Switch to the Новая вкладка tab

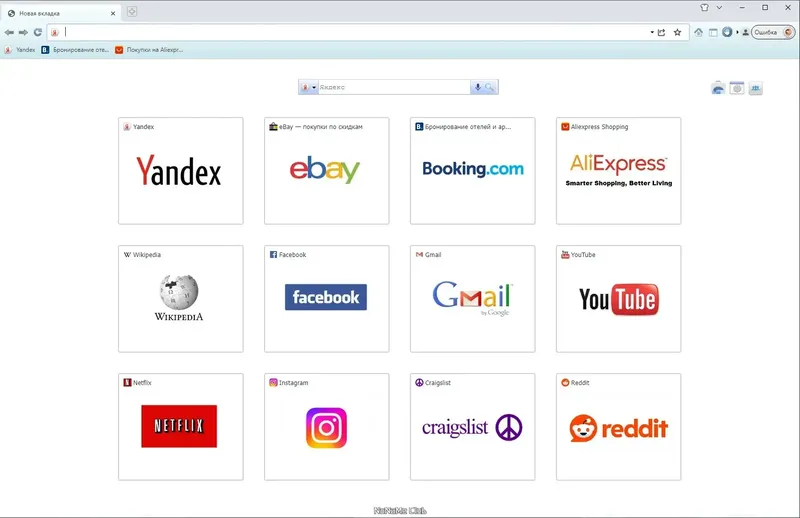click(61, 13)
